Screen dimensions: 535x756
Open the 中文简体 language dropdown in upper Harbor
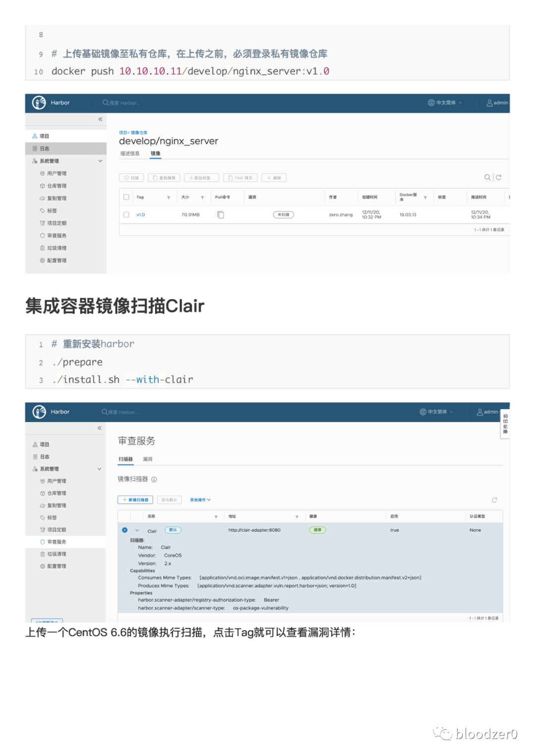[x=445, y=103]
